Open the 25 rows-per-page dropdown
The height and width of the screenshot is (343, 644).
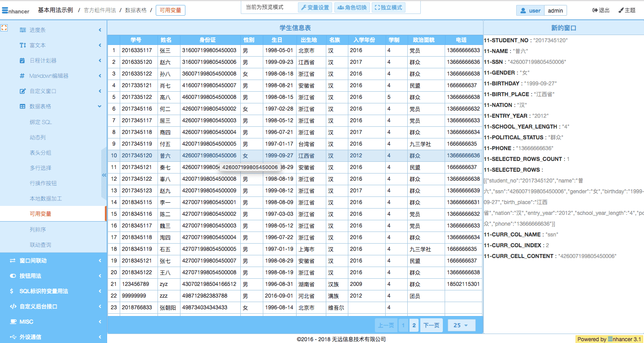[x=461, y=325]
